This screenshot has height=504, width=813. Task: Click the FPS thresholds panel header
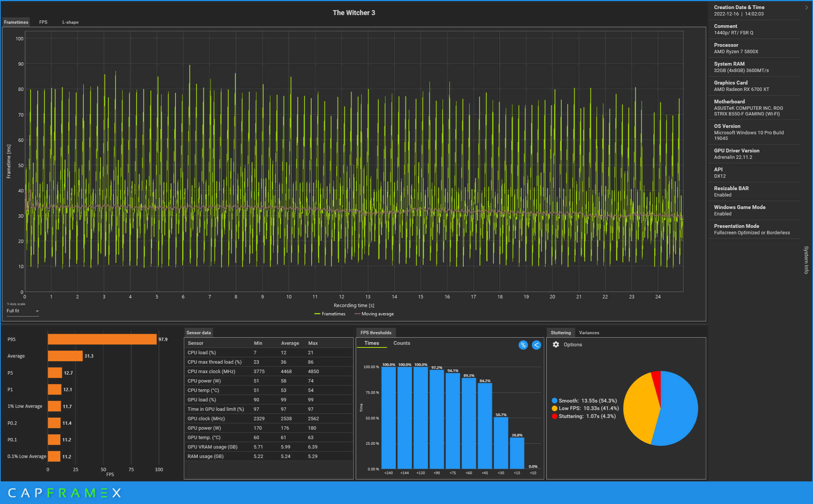pyautogui.click(x=377, y=332)
